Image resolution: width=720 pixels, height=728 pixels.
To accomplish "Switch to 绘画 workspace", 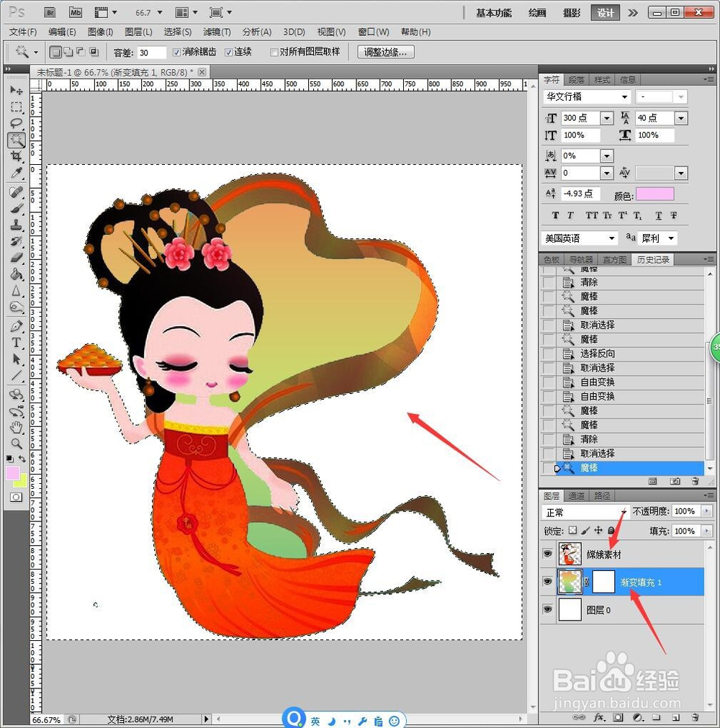I will 536,13.
